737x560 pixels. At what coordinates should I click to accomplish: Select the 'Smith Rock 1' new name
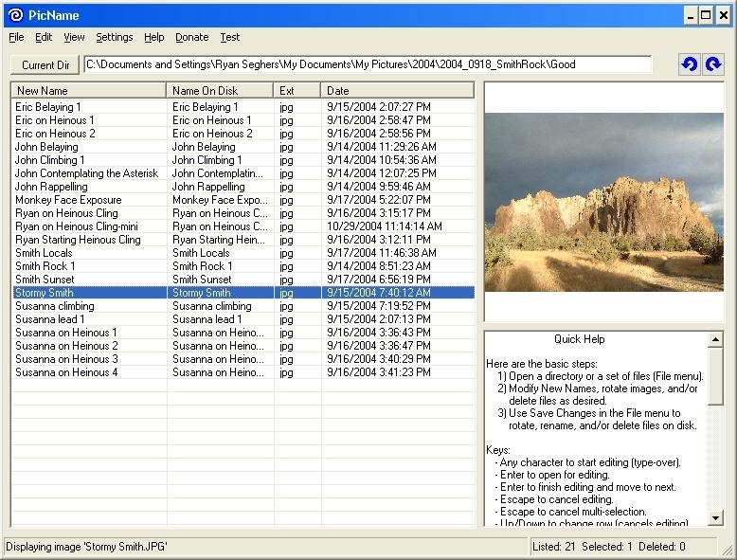(x=45, y=265)
